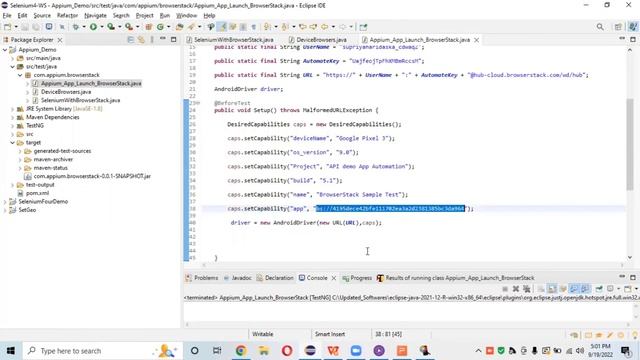Click the Open Perspective icon at top right
This screenshot has width=640, height=360.
(x=618, y=27)
